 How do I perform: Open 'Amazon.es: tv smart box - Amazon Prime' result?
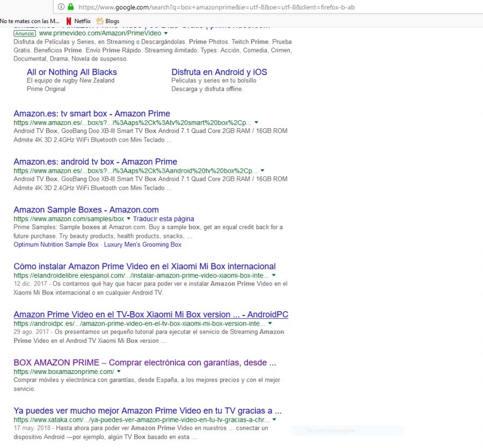click(x=92, y=114)
